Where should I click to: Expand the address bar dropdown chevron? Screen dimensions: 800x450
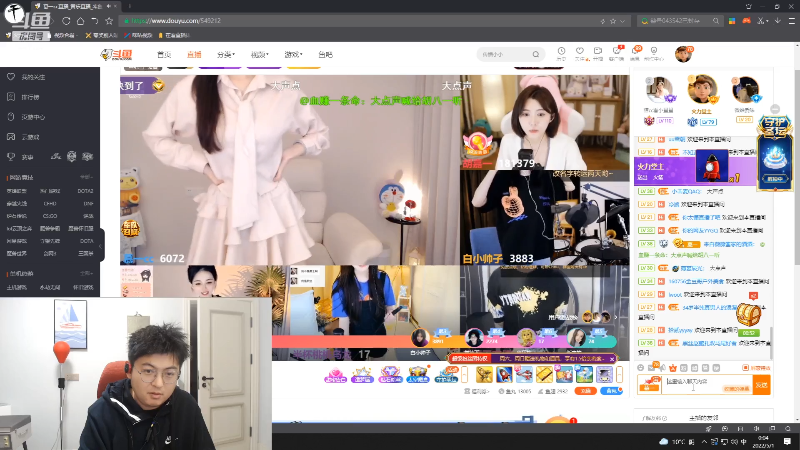(x=622, y=21)
